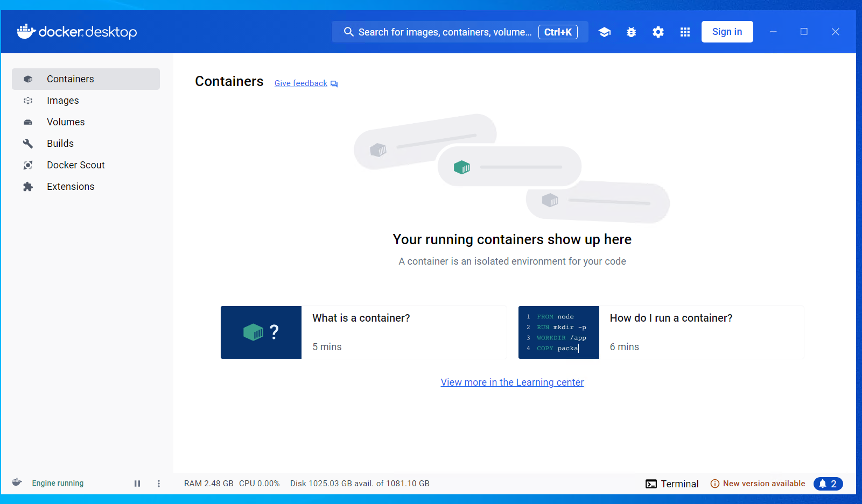Click the engine whale status icon
The image size is (862, 504).
[17, 482]
